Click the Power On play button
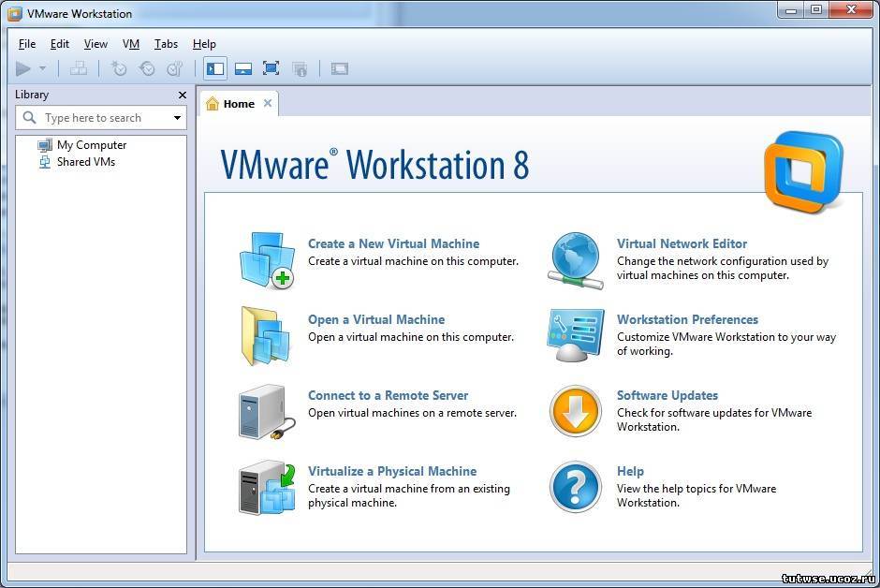The height and width of the screenshot is (588, 880). (x=23, y=69)
